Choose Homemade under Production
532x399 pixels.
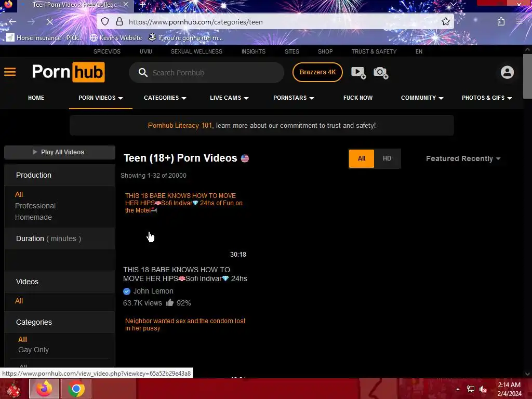[x=33, y=217]
